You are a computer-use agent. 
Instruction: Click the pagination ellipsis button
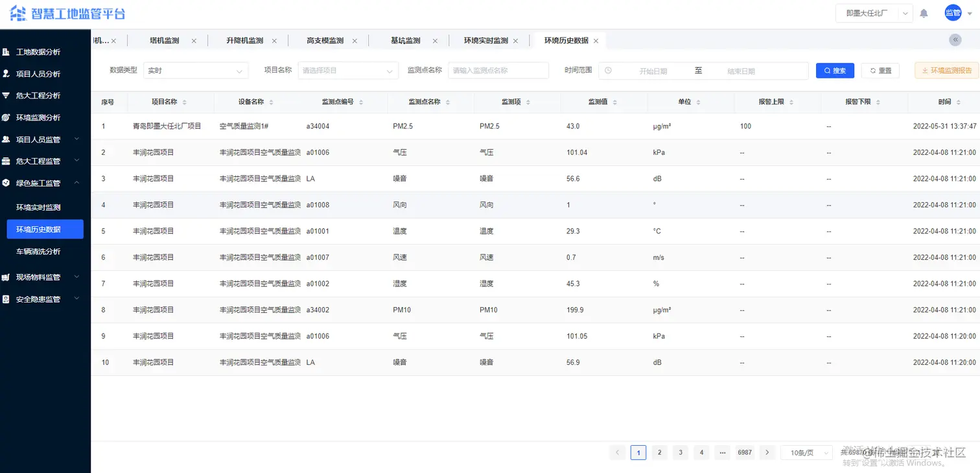click(x=721, y=452)
